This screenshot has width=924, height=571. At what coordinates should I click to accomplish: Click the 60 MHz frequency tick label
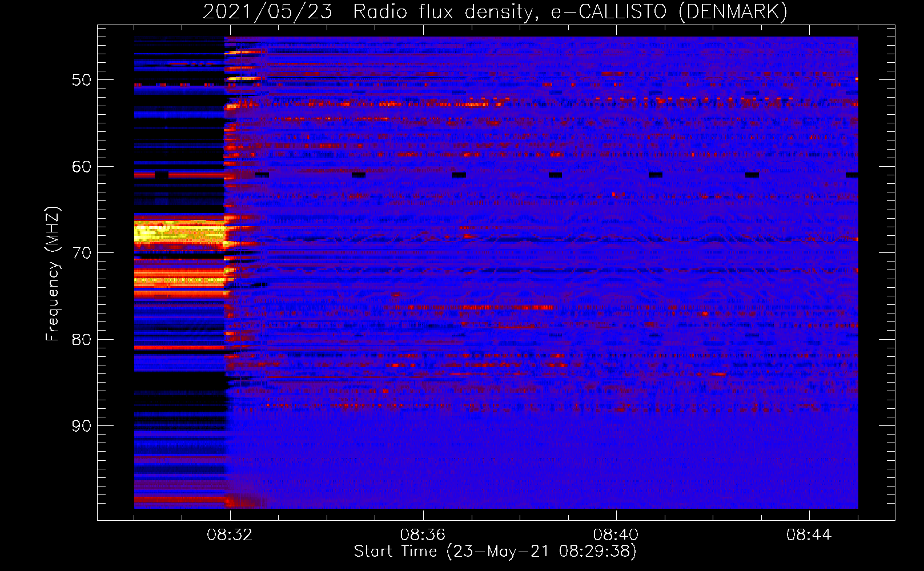(x=81, y=167)
